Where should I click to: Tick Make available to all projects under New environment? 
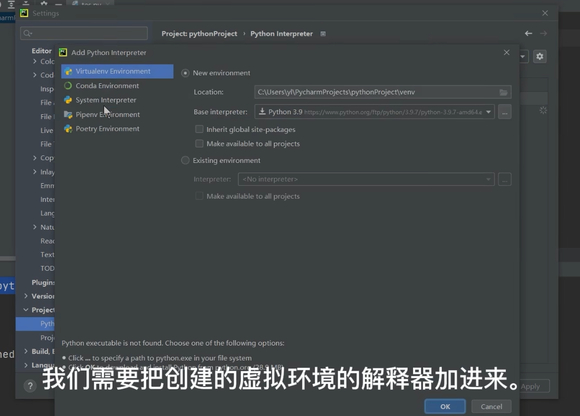tap(199, 143)
